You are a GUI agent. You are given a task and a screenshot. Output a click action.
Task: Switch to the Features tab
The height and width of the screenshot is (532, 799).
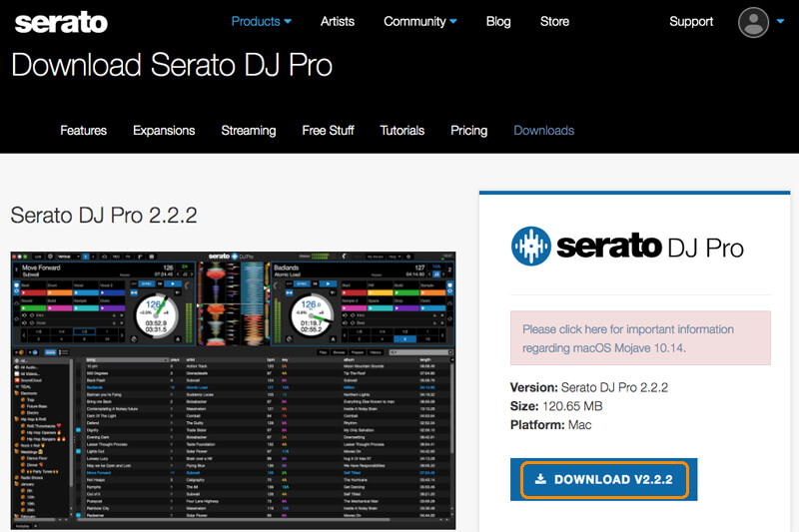click(x=83, y=131)
